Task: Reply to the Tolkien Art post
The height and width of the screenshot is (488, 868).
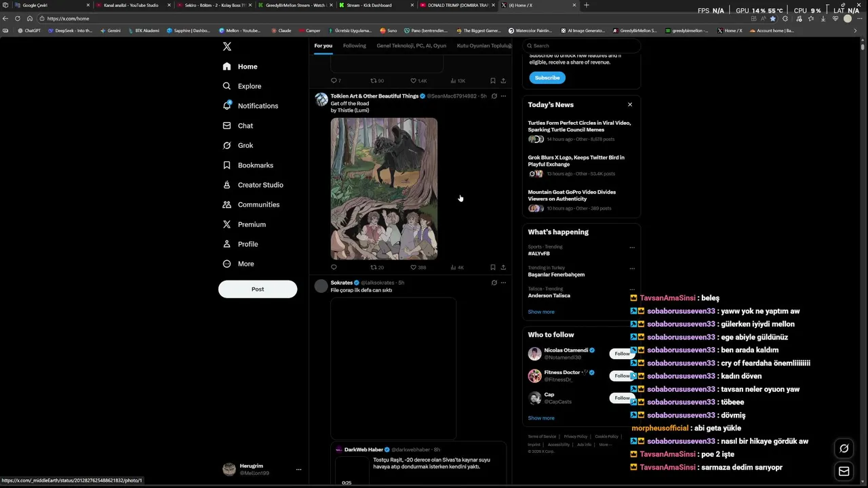Action: click(334, 267)
